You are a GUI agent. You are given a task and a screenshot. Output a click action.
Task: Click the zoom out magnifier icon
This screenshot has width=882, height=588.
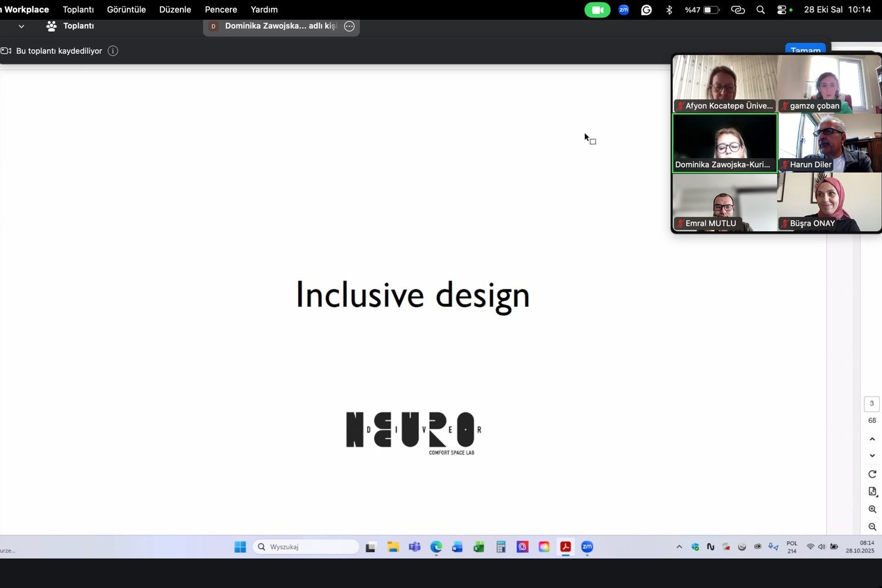click(x=872, y=527)
